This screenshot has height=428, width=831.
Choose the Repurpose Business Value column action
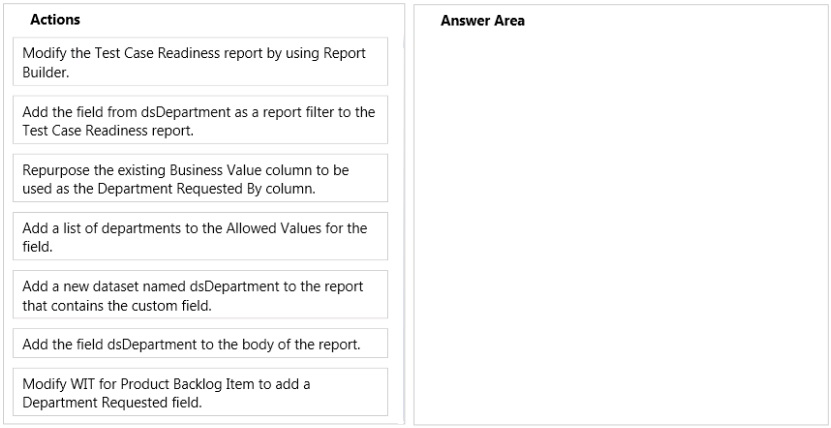(x=200, y=178)
